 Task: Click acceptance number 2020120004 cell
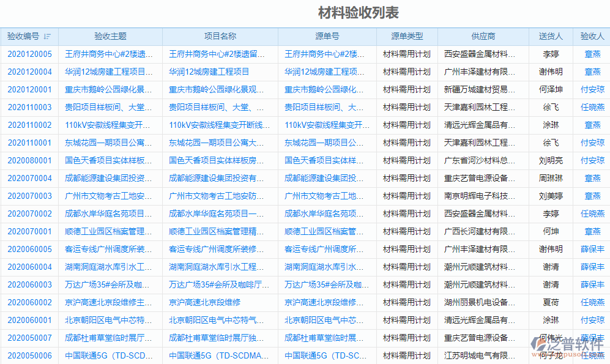[30, 72]
